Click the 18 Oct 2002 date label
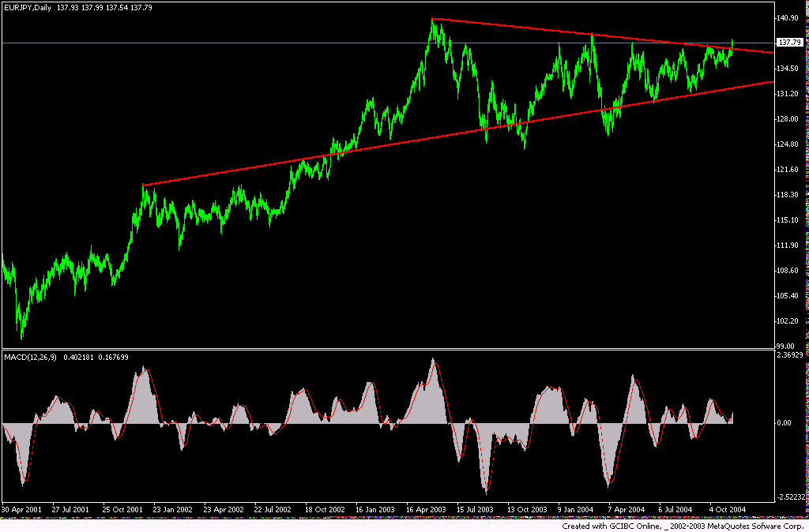The image size is (809, 532). tap(325, 509)
